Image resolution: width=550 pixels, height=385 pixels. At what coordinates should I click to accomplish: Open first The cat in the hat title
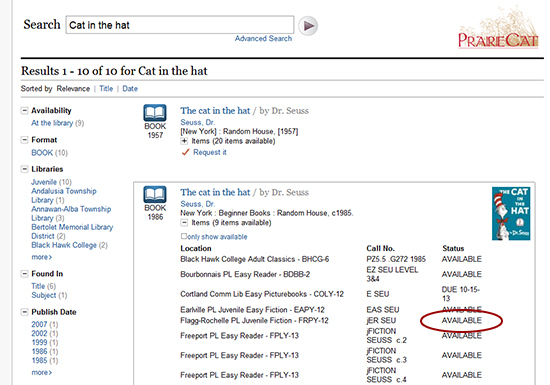(215, 111)
